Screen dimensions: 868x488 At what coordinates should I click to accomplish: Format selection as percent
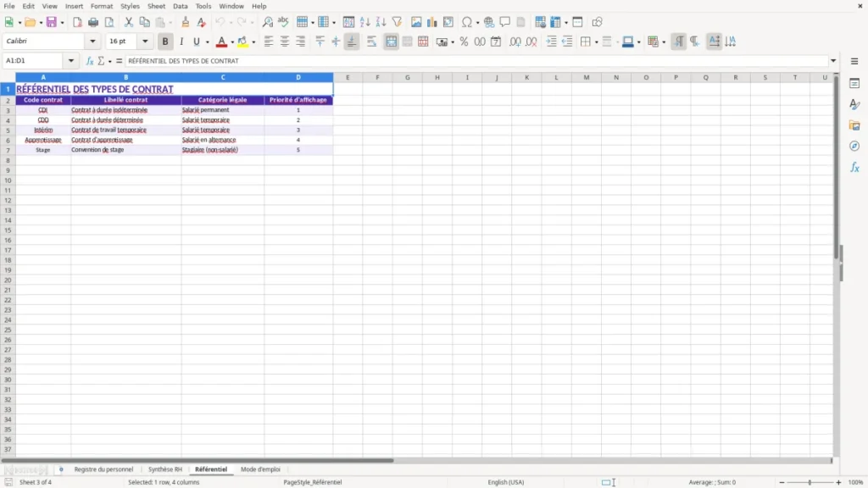464,42
